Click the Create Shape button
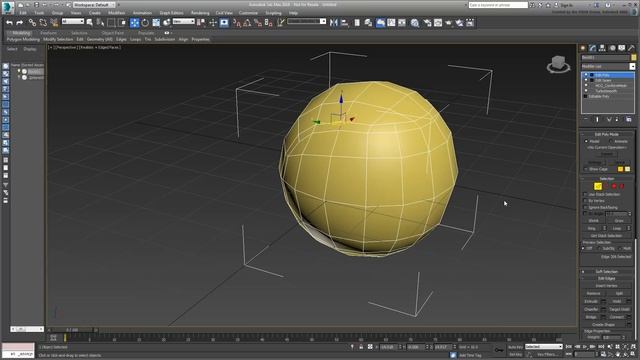Screen dimensions: 640x360 tap(603, 324)
